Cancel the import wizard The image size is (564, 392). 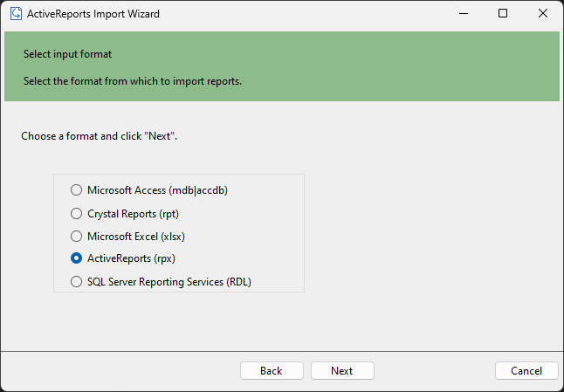[x=526, y=371]
